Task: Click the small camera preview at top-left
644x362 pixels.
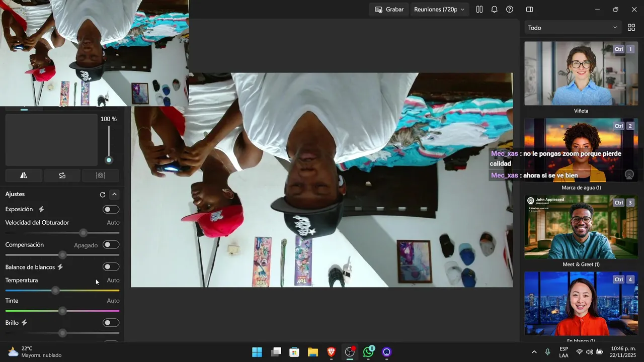Action: click(x=94, y=53)
